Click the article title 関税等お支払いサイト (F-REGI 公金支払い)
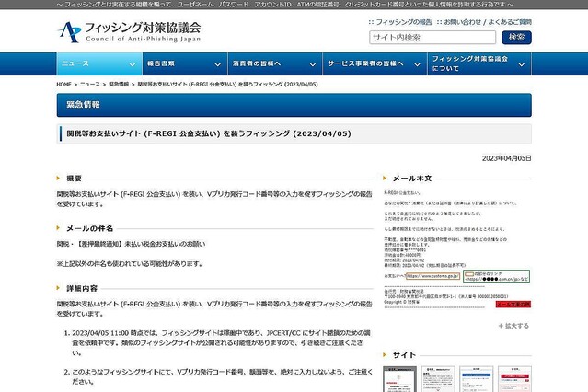588x392 pixels. point(209,133)
